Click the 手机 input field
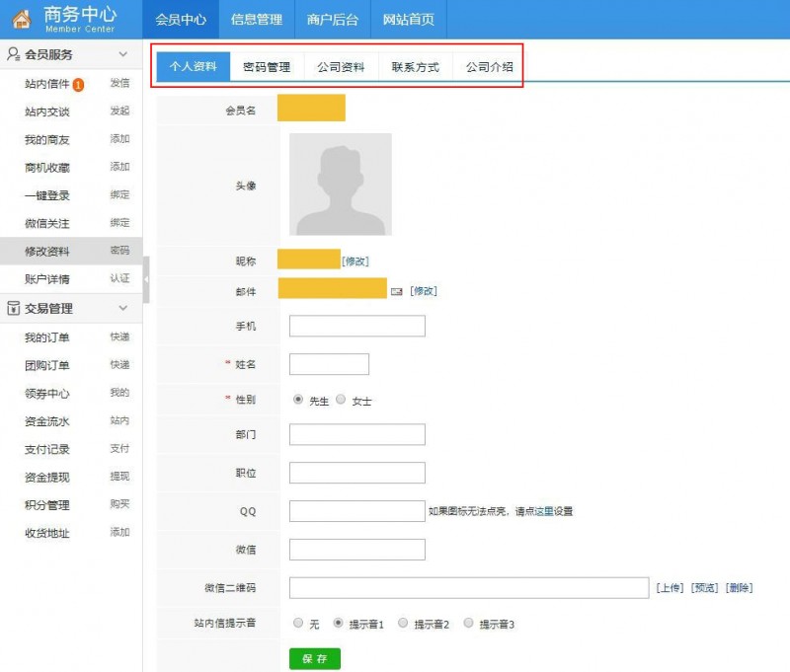The image size is (790, 672). click(357, 326)
